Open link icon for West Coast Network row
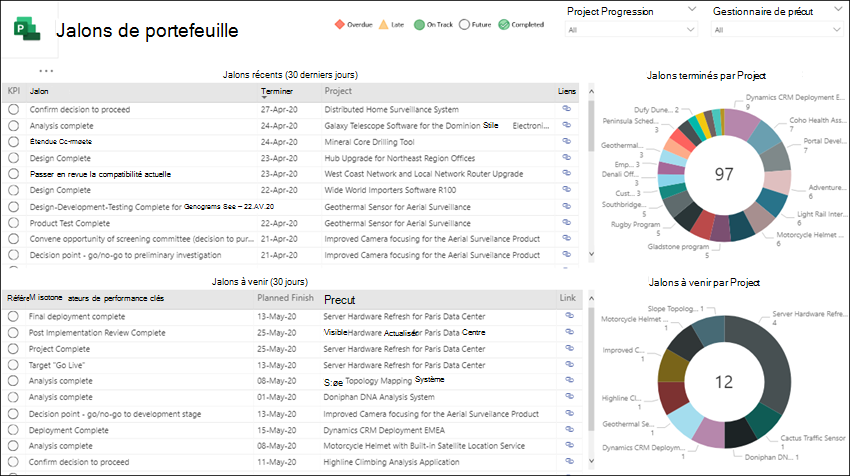This screenshot has width=850, height=476. [566, 173]
